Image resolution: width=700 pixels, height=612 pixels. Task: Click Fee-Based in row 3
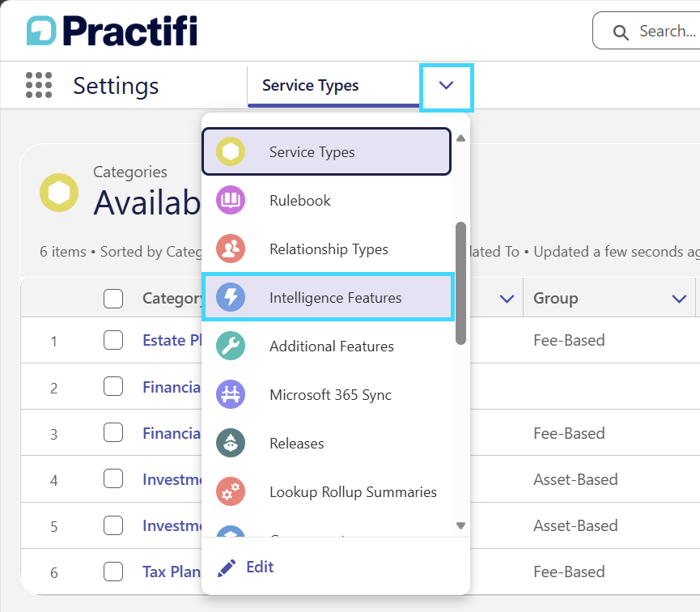[x=569, y=433]
